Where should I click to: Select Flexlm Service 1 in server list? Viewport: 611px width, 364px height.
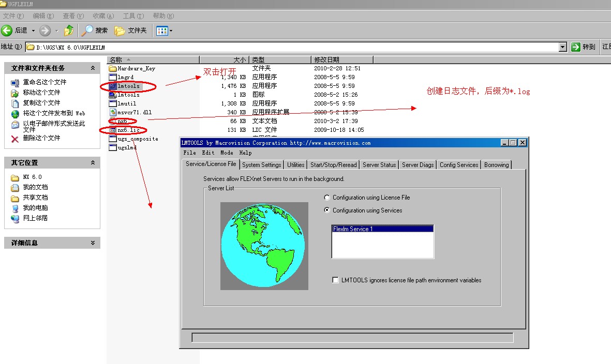point(383,229)
